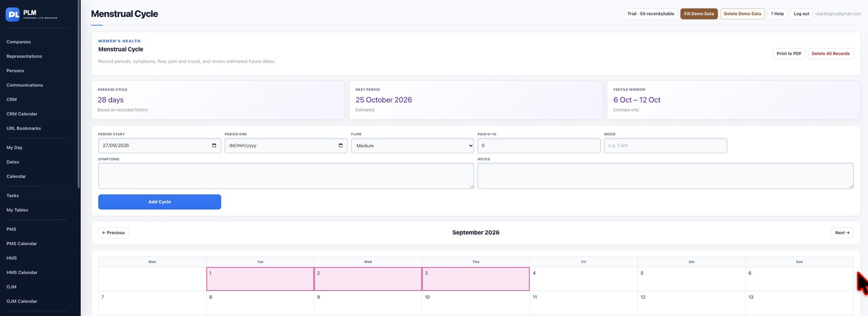Select September 8 calendar cell

260,303
